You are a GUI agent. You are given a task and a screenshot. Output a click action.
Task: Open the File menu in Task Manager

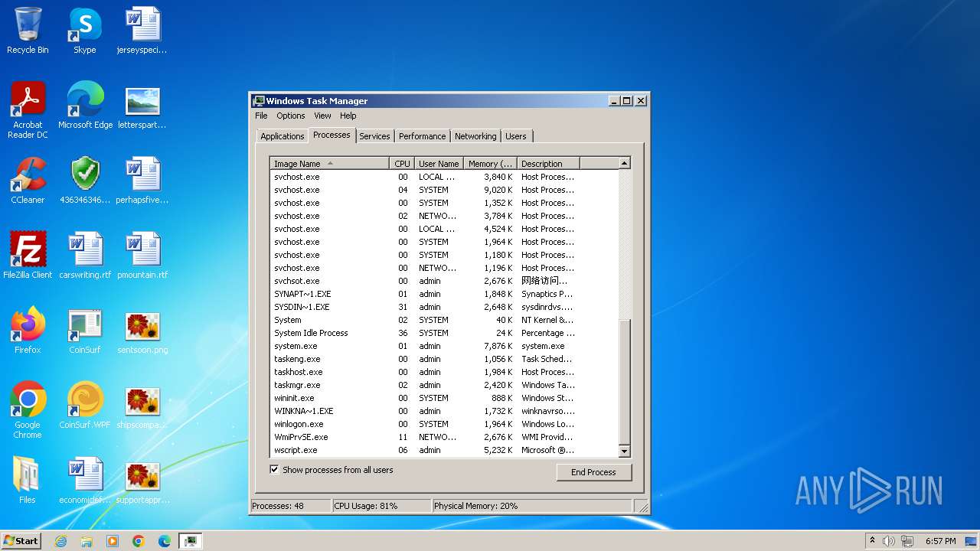click(x=261, y=116)
